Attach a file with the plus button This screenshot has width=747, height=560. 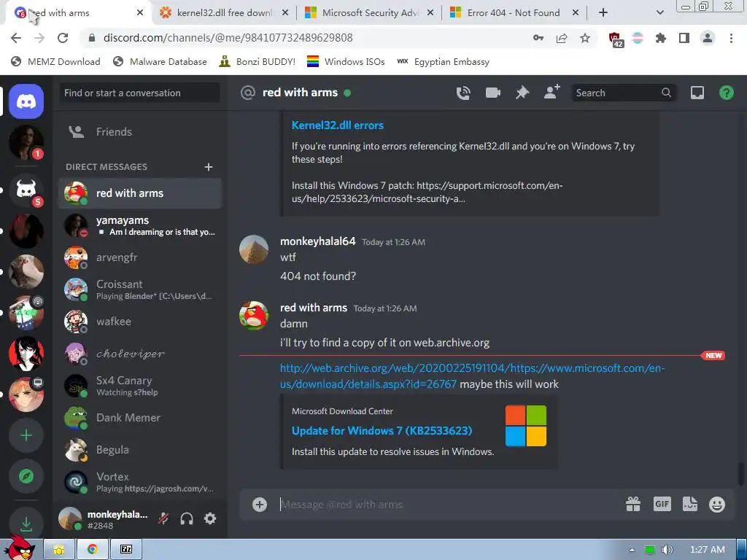click(260, 505)
